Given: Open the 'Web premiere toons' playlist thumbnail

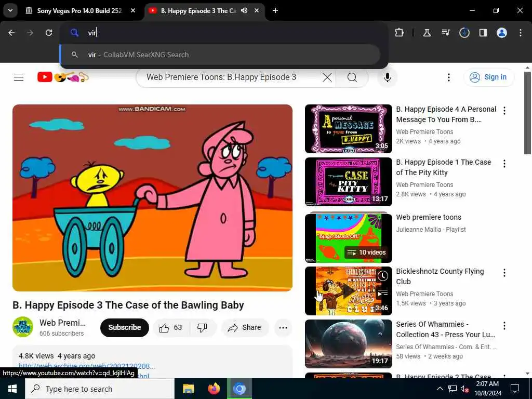Looking at the screenshot, I should click(349, 237).
